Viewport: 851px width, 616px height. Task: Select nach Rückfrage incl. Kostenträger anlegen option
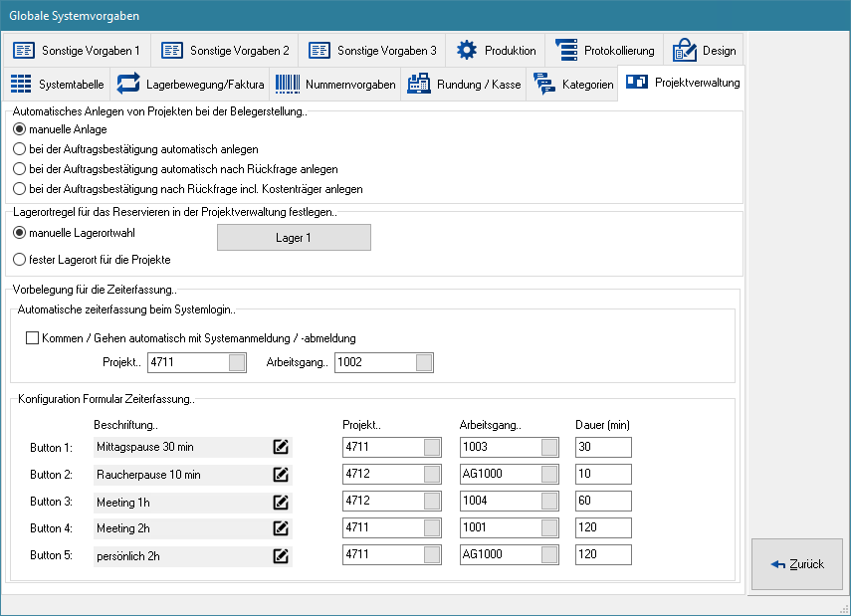pyautogui.click(x=20, y=189)
